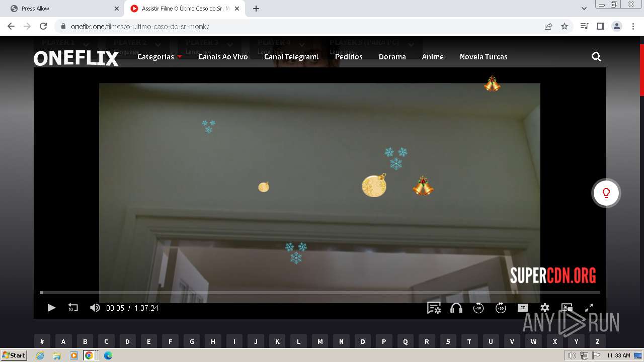The image size is (644, 362).
Task: Toggle closed captions CC
Action: pyautogui.click(x=523, y=308)
